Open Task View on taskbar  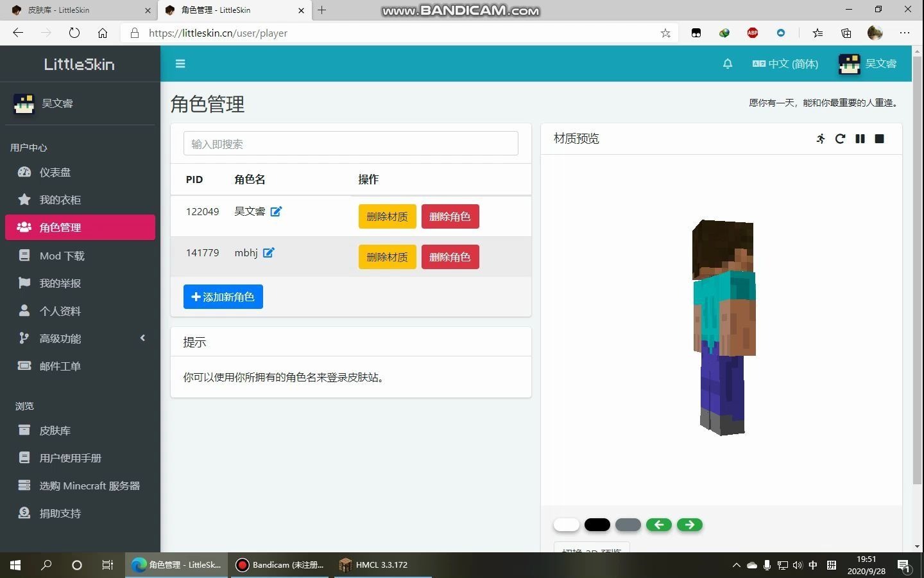108,565
